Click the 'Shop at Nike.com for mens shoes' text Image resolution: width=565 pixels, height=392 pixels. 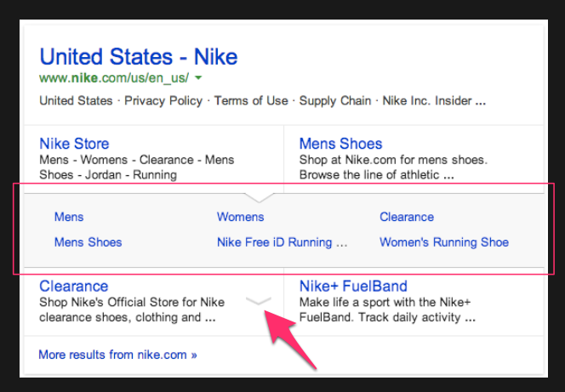coord(393,168)
